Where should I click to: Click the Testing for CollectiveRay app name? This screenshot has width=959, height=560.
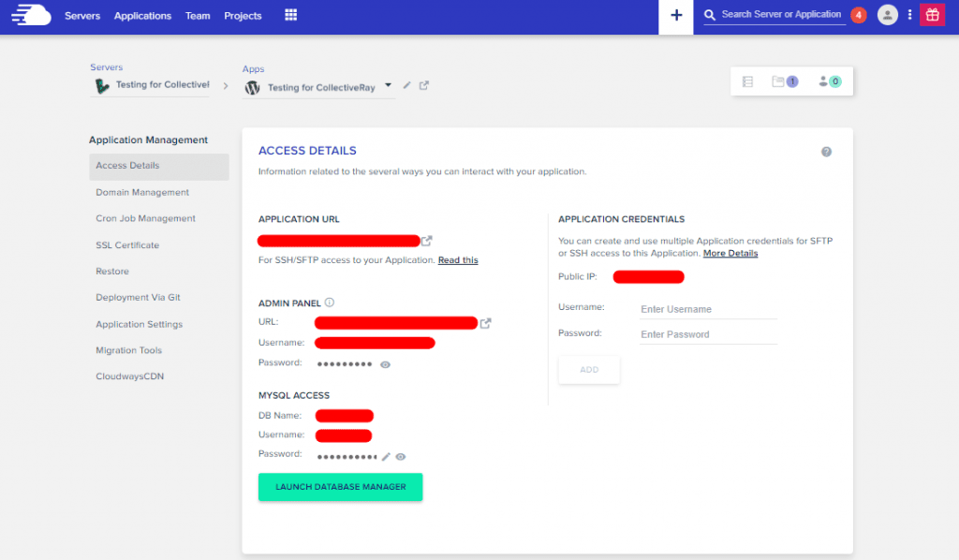[x=321, y=88]
